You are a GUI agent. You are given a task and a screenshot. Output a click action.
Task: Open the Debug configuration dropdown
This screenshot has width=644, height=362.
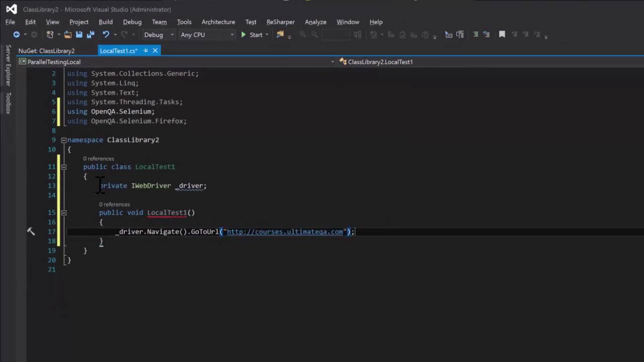tap(158, 35)
